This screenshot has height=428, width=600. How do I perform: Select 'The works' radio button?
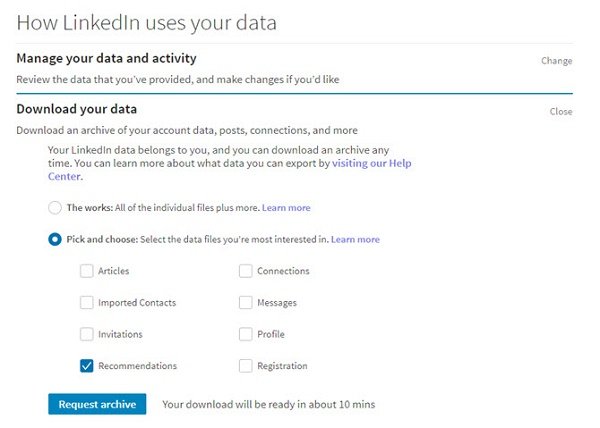coord(55,208)
